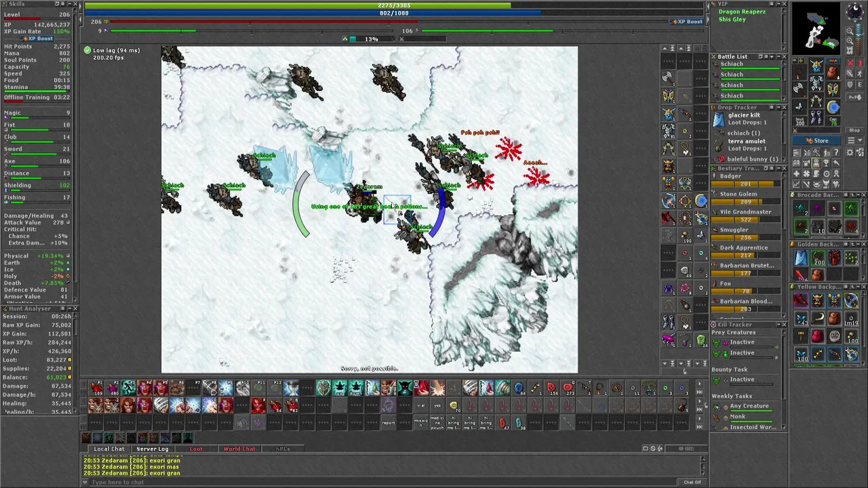
Task: Click blue glacier kilt in Golden Backpack
Action: 802,258
